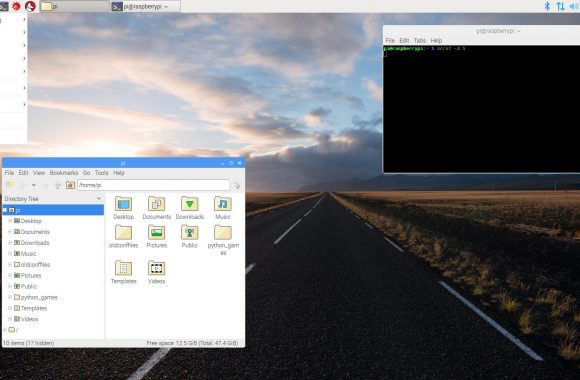Click the network arrows icon in system tray
This screenshot has width=580, height=380.
click(x=561, y=6)
